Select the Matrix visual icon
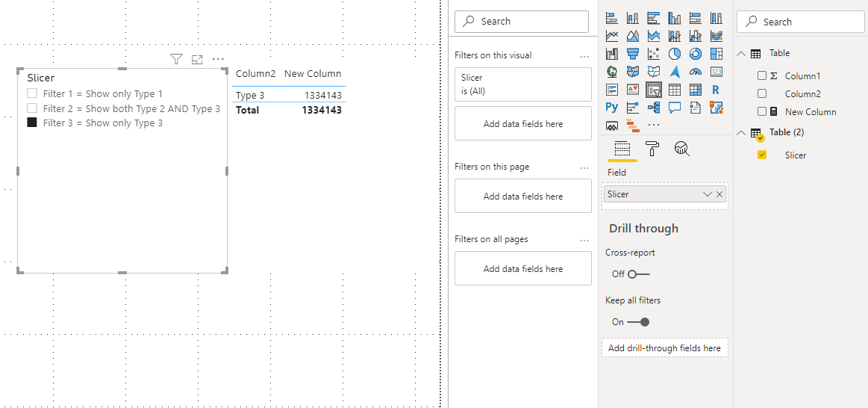The width and height of the screenshot is (868, 408). (696, 89)
